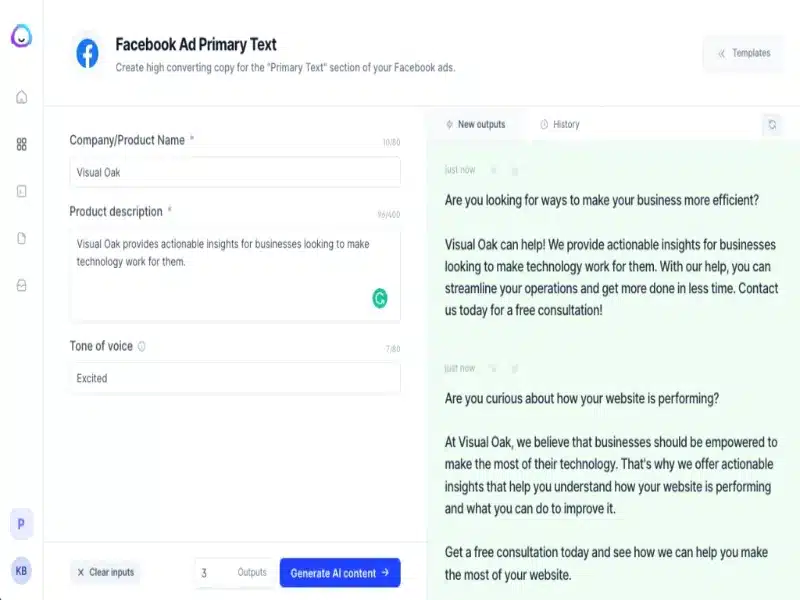Click Generate AI content button
Screen dimensions: 800x600
click(x=340, y=572)
